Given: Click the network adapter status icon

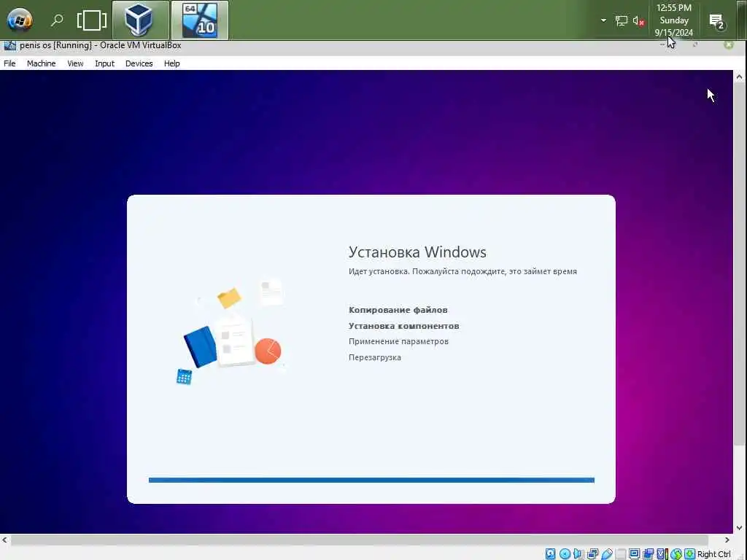Looking at the screenshot, I should [592, 554].
